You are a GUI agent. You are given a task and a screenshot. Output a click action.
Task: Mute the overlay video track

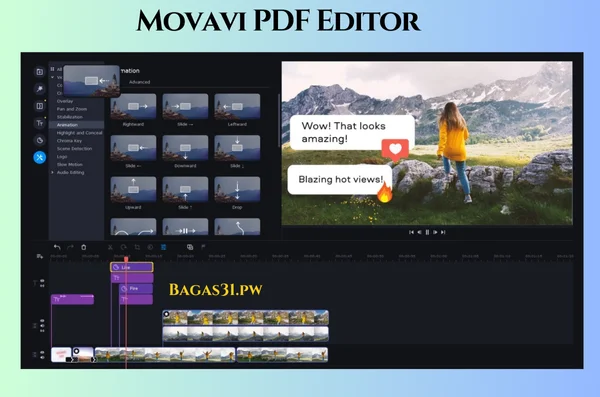(x=42, y=326)
